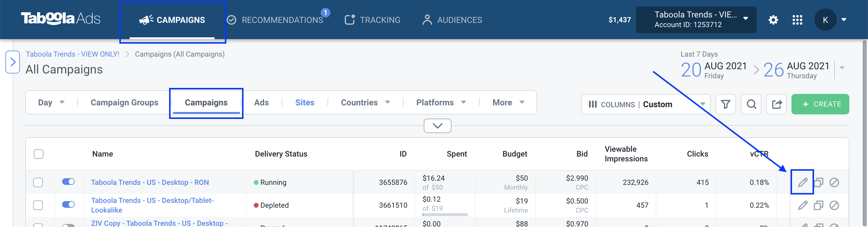
Task: Sort by the Name column header
Action: tap(102, 154)
